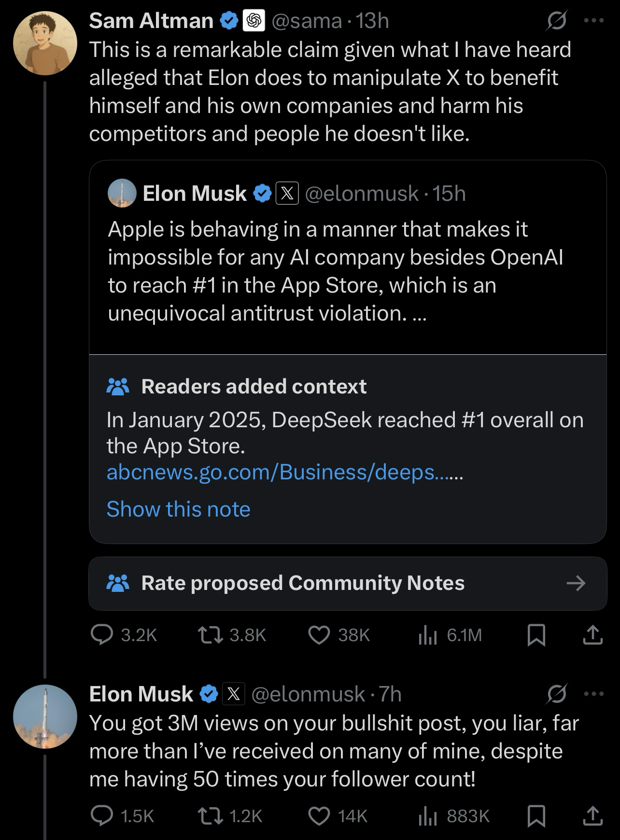Reply to Sam Altman's post

pyautogui.click(x=102, y=635)
